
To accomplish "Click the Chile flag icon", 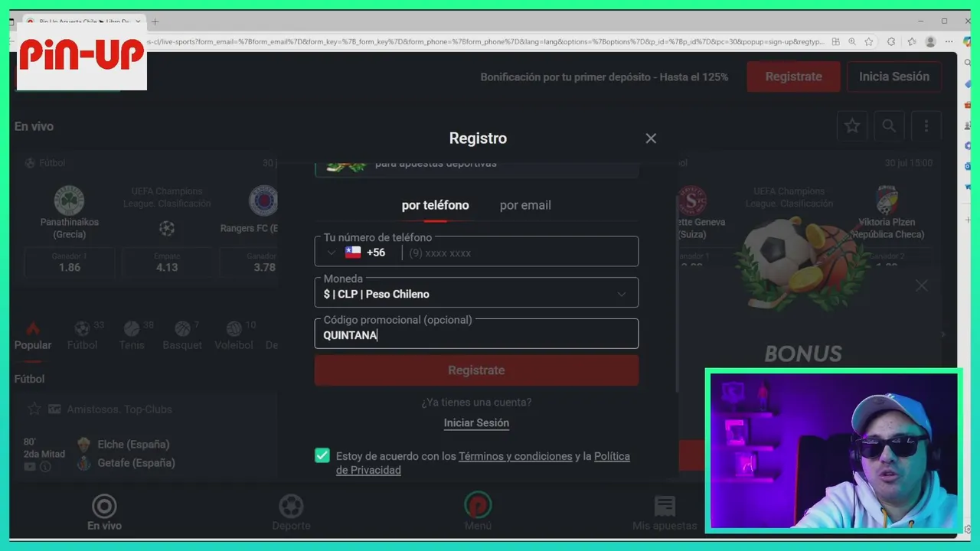I will [x=353, y=253].
